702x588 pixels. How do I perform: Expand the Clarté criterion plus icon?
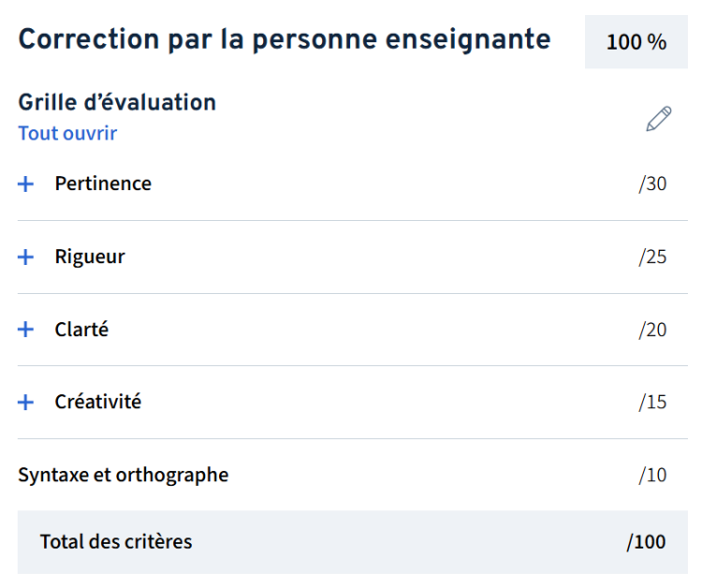pos(26,330)
